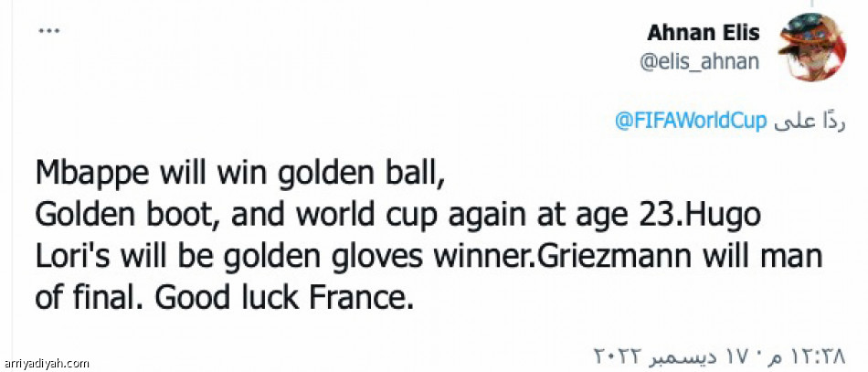The width and height of the screenshot is (868, 372).
Task: Click the arriyadiyah.com watermark
Action: pyautogui.click(x=47, y=363)
